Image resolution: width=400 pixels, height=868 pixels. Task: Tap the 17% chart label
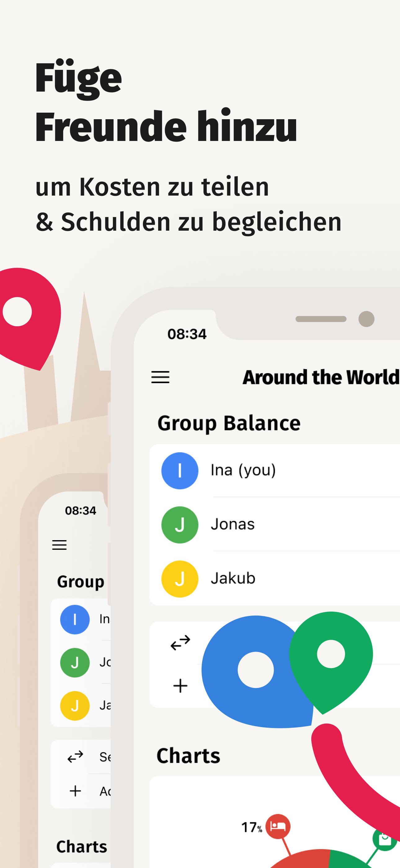pos(251,827)
